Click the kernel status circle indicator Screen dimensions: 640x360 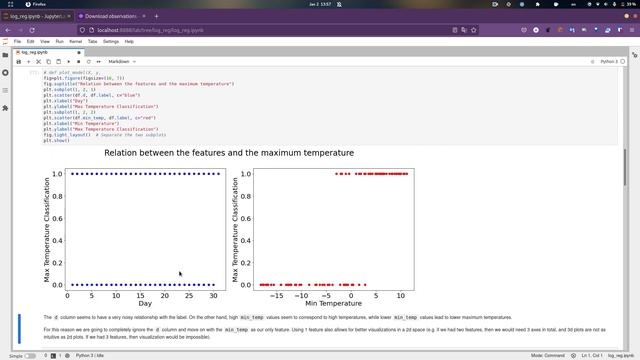(x=622, y=62)
